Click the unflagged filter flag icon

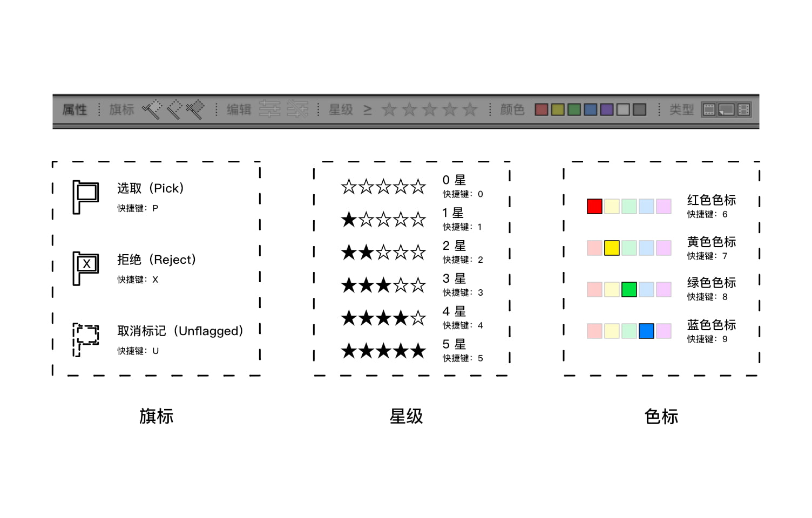pos(174,110)
